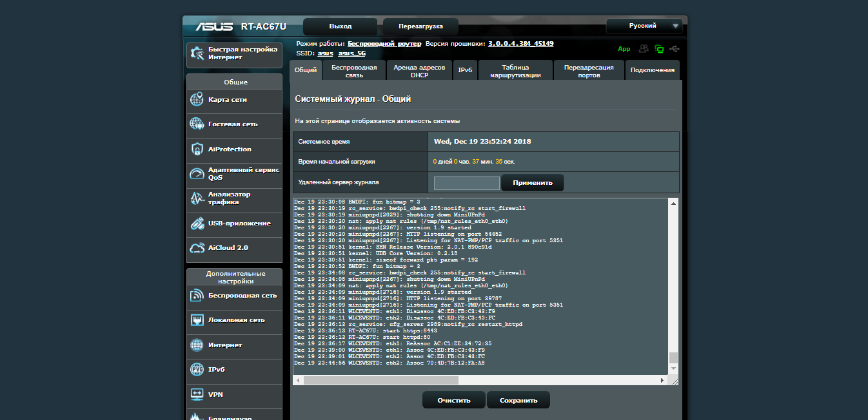The image size is (868, 420).
Task: Focus the Удаленный сервер журнала input field
Action: pyautogui.click(x=467, y=183)
